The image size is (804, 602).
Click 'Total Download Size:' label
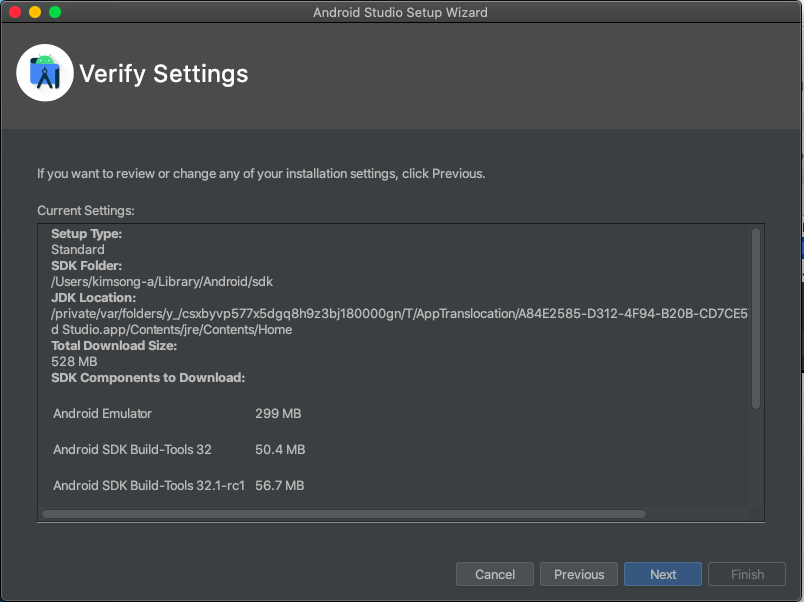[x=114, y=346]
